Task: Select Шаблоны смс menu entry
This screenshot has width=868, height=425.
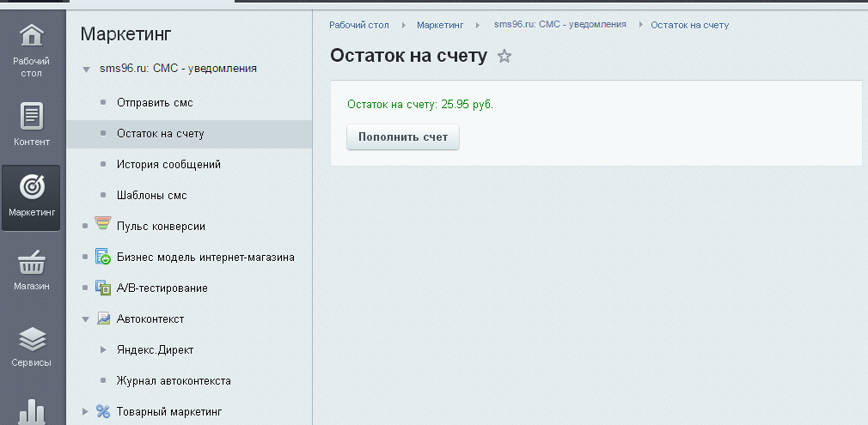Action: point(151,195)
